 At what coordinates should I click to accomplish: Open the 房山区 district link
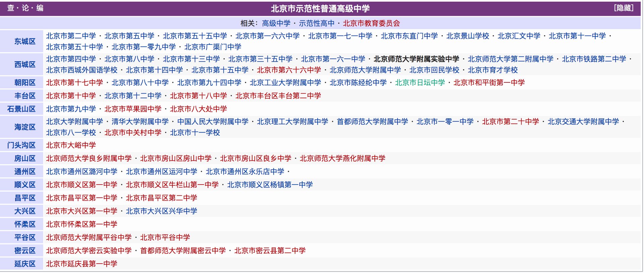point(25,158)
